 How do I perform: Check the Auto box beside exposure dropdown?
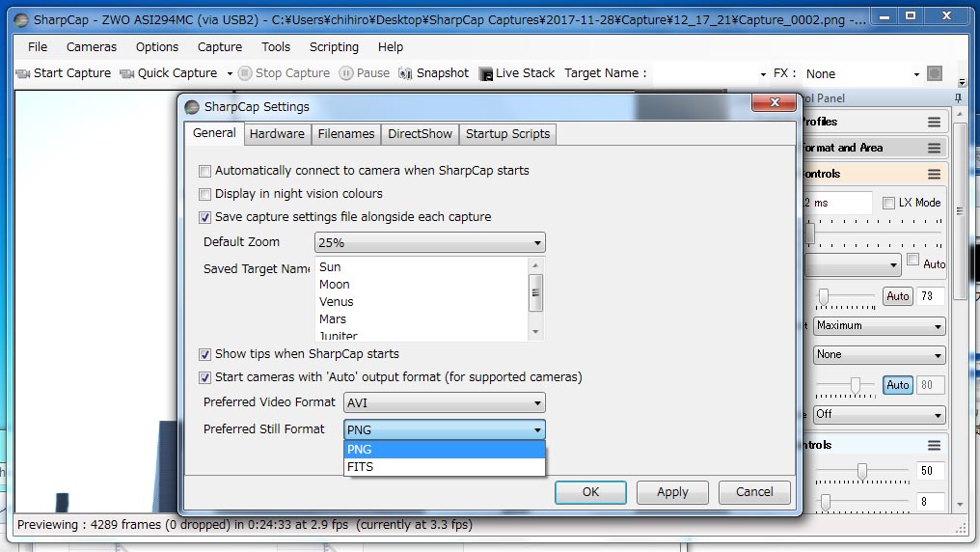[x=913, y=260]
